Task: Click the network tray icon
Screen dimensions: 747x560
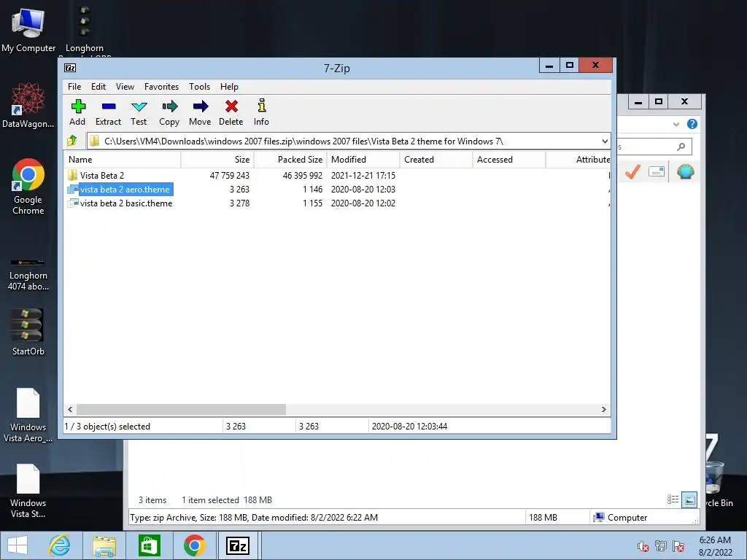Action: click(661, 546)
